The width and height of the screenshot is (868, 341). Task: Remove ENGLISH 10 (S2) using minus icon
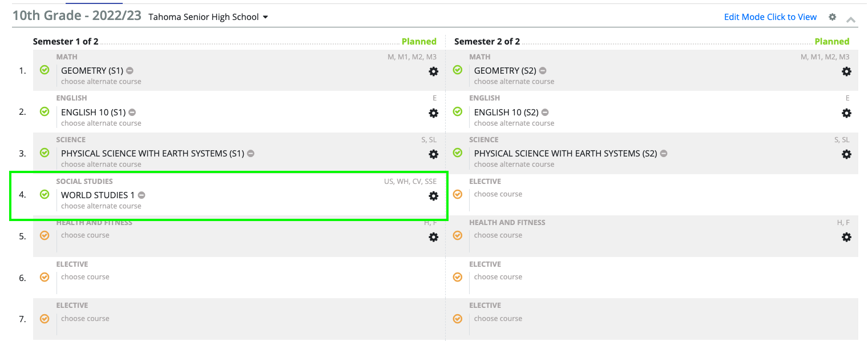tap(545, 113)
